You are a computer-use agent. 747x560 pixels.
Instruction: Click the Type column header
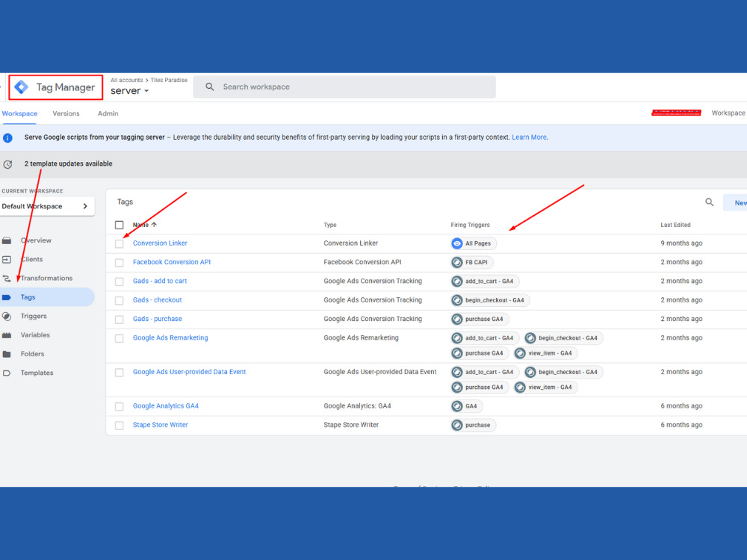coord(329,225)
